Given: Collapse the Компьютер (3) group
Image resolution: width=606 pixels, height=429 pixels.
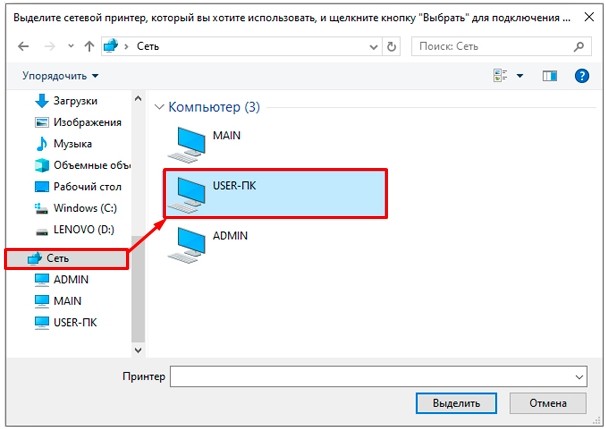Looking at the screenshot, I should click(x=159, y=107).
